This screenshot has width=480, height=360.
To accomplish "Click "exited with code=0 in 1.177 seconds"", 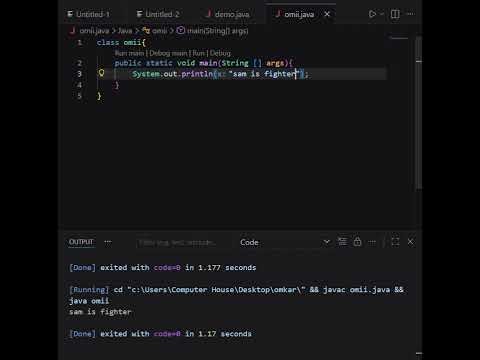I will [x=178, y=268].
